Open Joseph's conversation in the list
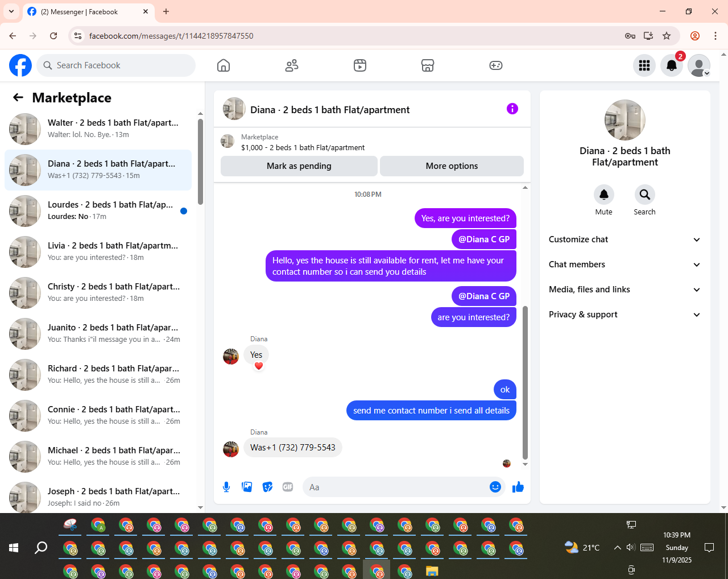This screenshot has height=579, width=728. 98,495
